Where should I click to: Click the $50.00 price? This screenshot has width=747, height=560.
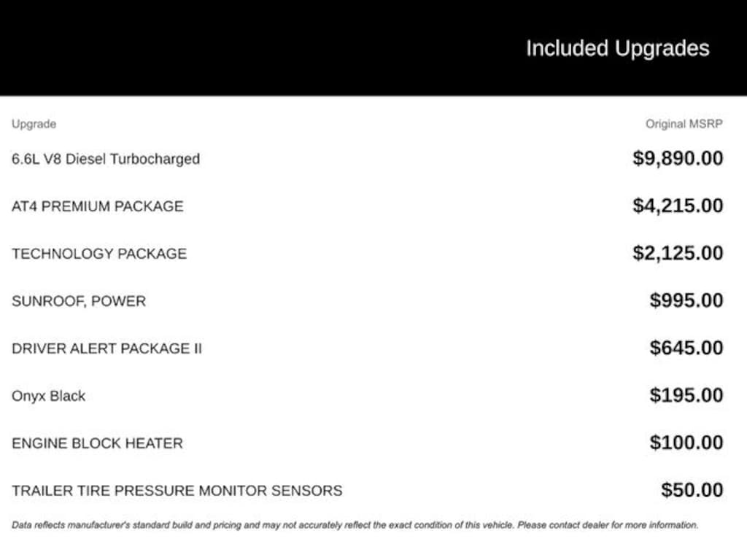[x=692, y=490]
